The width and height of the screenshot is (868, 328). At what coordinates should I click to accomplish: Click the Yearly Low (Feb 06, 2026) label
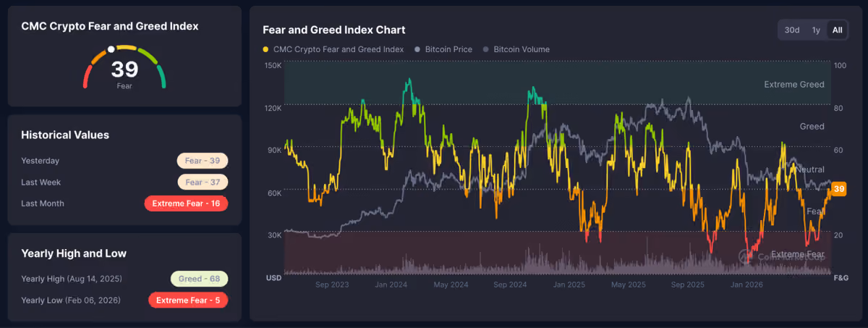[71, 300]
